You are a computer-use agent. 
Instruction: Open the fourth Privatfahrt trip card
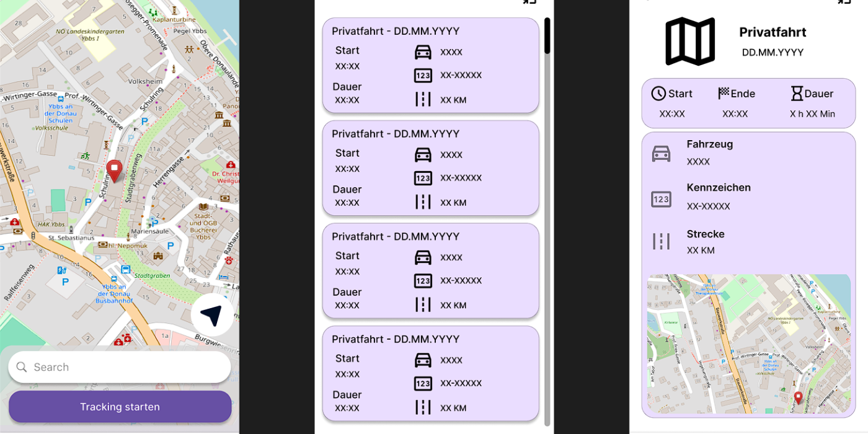click(430, 373)
